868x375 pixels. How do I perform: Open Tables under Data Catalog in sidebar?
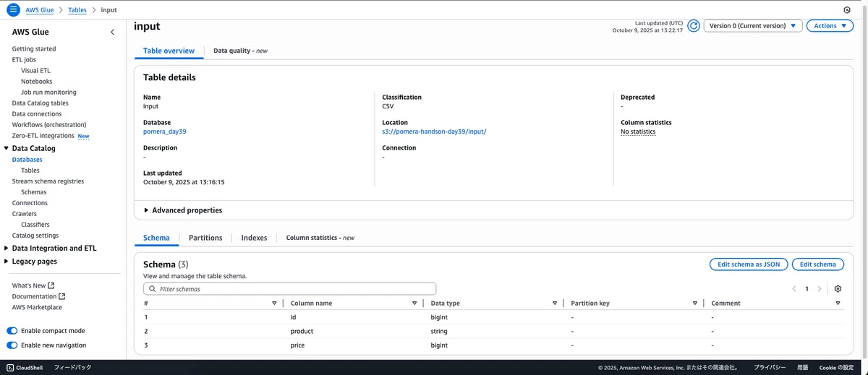point(30,171)
